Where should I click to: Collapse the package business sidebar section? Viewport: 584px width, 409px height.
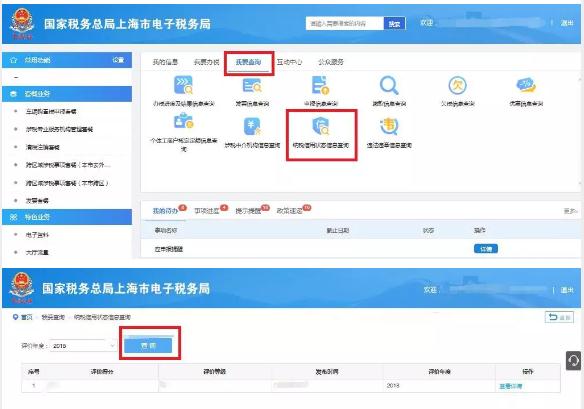[x=67, y=94]
